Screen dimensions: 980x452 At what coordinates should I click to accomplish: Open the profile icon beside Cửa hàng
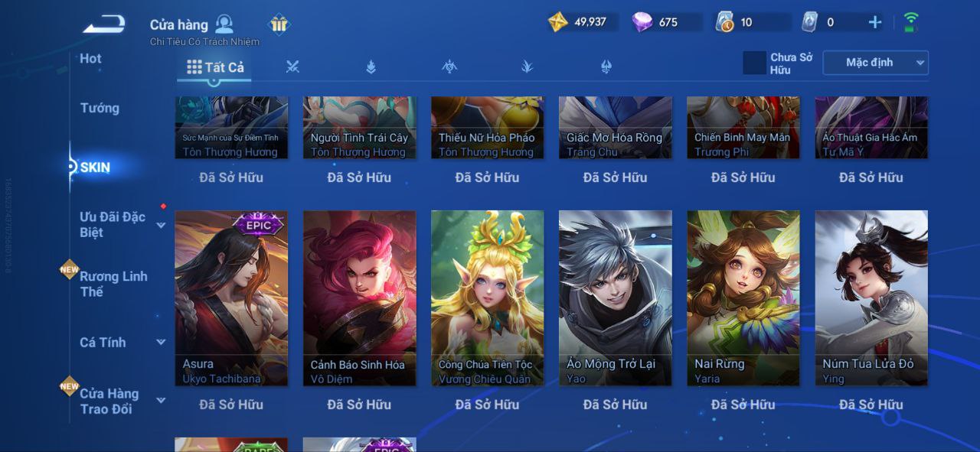224,24
